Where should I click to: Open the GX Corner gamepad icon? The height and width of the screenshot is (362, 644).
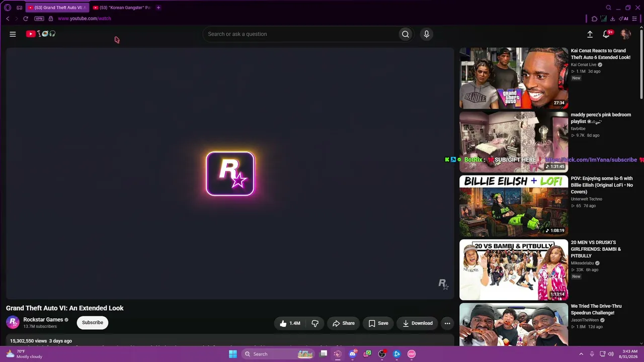click(20, 8)
